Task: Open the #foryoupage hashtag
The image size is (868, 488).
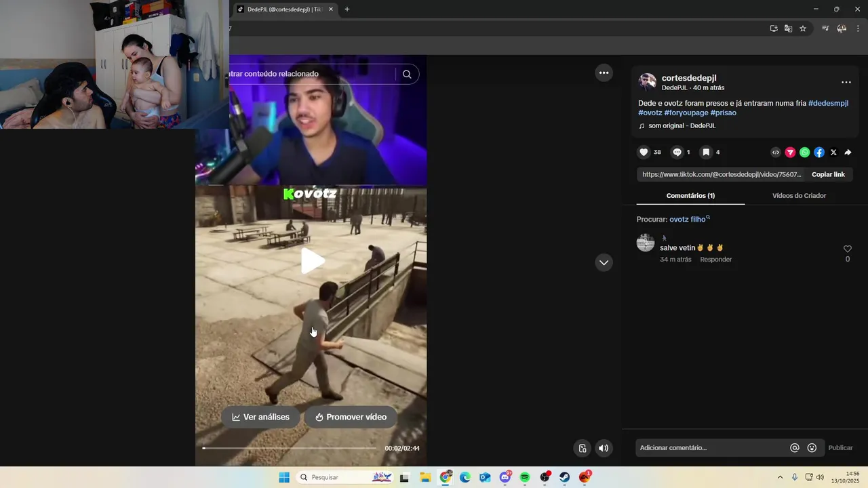Action: (x=686, y=113)
